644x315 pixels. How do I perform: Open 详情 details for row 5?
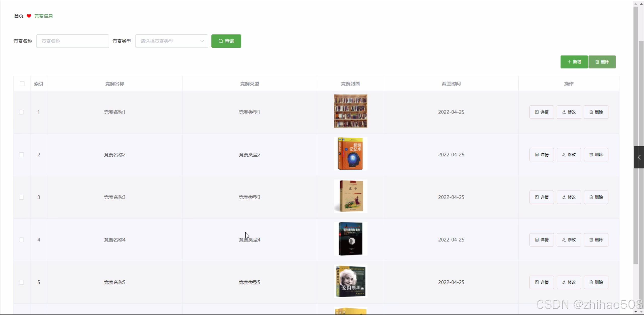[541, 282]
